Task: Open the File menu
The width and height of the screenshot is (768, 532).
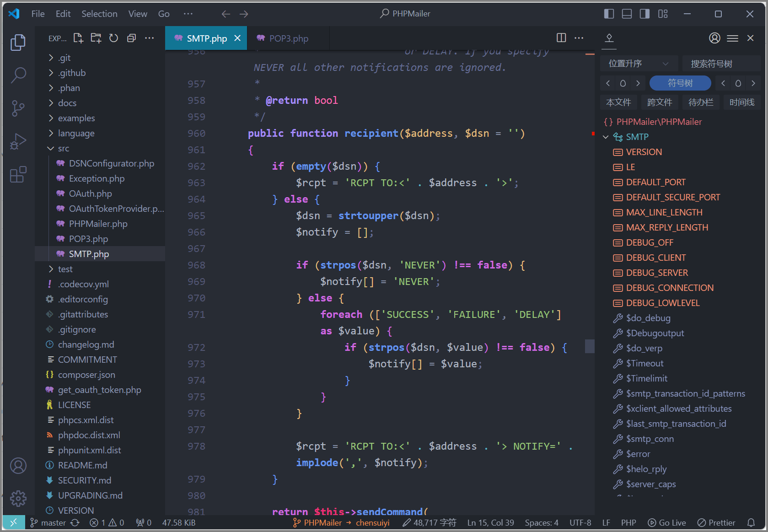Action: click(38, 14)
